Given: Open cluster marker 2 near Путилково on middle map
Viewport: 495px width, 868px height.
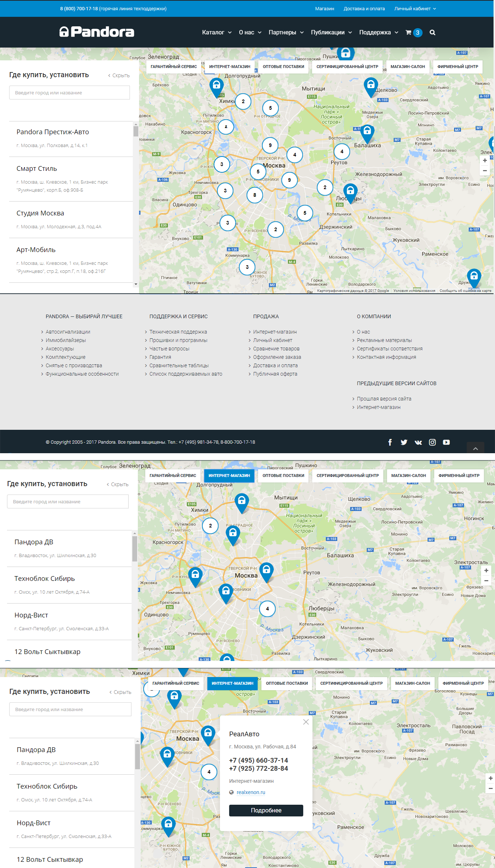Looking at the screenshot, I should pos(210,526).
